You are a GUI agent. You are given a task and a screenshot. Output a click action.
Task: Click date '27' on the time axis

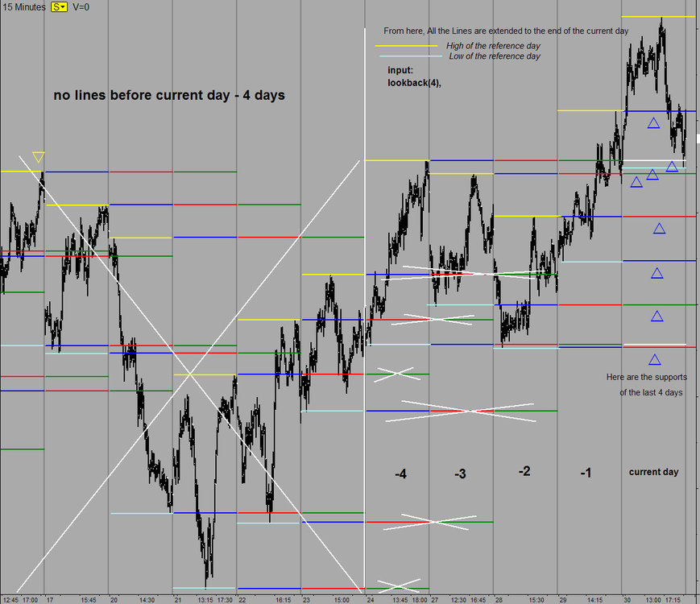click(434, 600)
